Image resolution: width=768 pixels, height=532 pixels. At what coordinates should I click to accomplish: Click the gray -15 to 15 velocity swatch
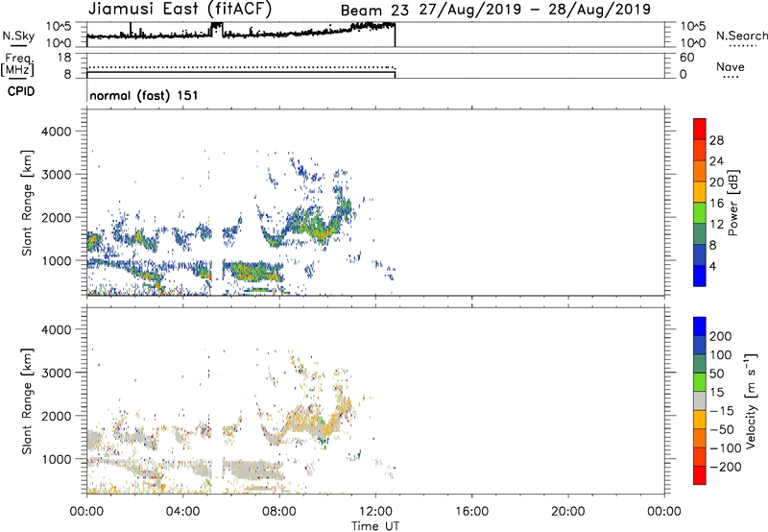click(700, 401)
